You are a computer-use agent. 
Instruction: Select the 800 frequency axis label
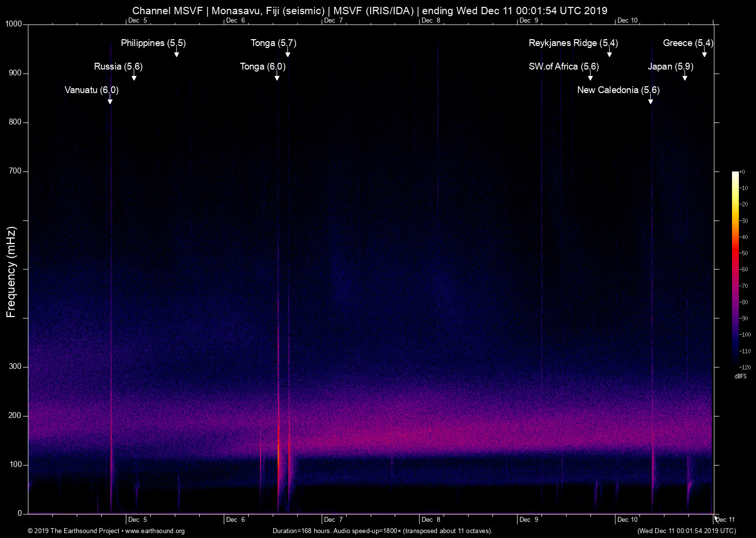point(16,122)
